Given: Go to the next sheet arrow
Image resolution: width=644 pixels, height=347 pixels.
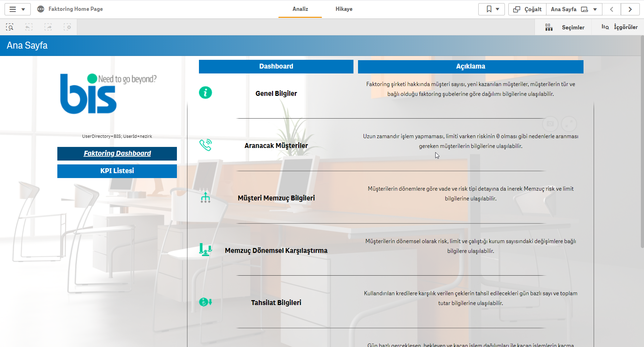Looking at the screenshot, I should (630, 9).
